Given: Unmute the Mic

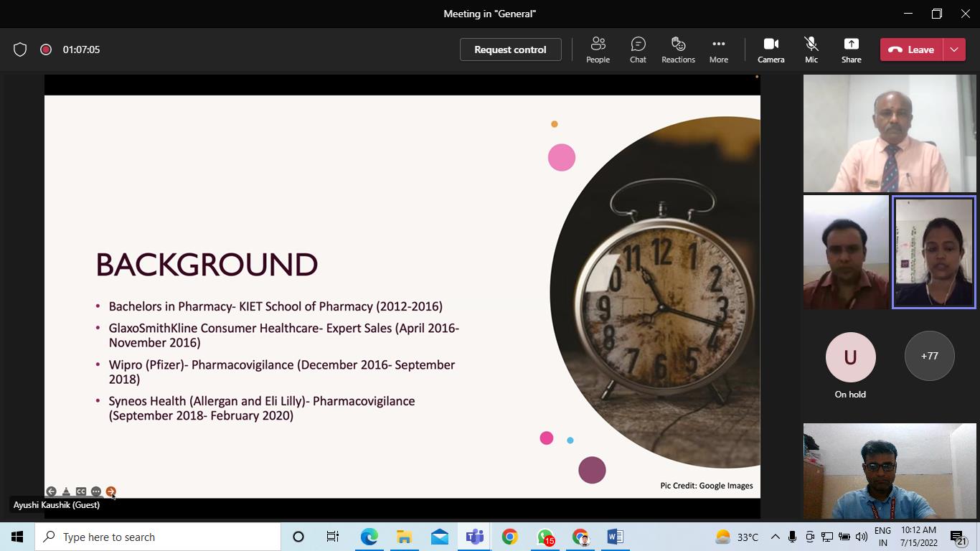Looking at the screenshot, I should [x=811, y=50].
